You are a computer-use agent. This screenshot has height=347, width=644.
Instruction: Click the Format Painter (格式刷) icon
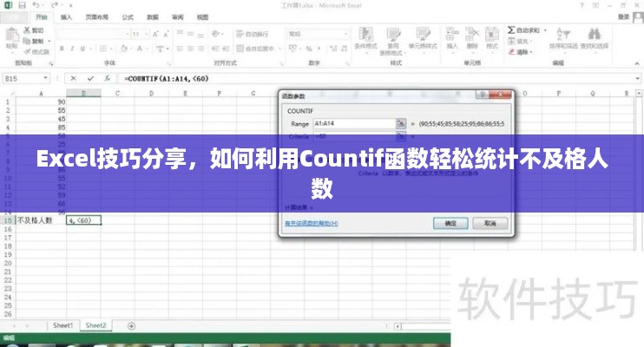[x=26, y=50]
